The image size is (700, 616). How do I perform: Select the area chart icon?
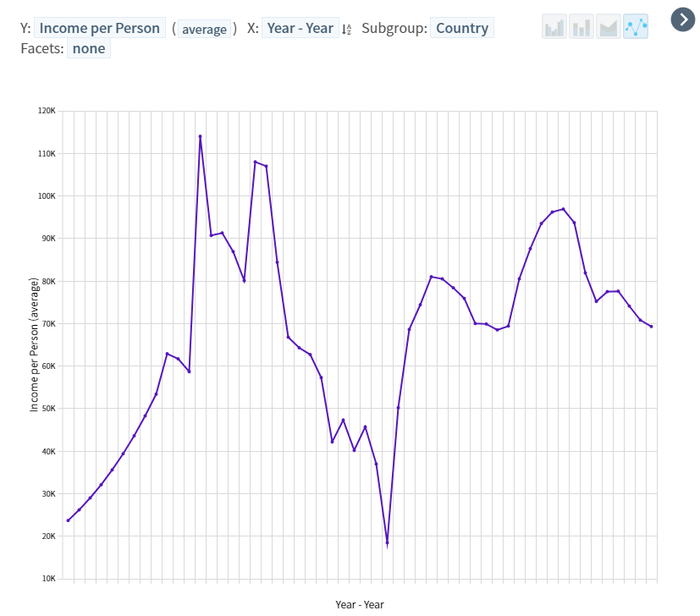(x=609, y=27)
